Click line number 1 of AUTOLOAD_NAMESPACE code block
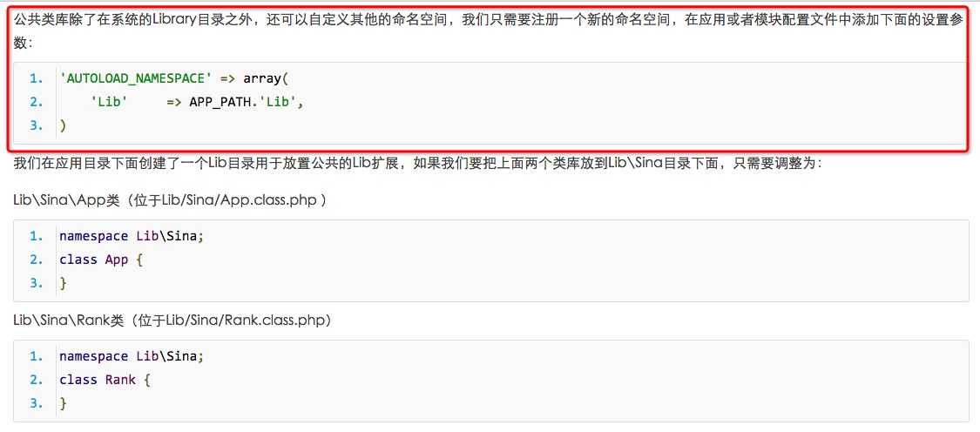 pos(36,79)
